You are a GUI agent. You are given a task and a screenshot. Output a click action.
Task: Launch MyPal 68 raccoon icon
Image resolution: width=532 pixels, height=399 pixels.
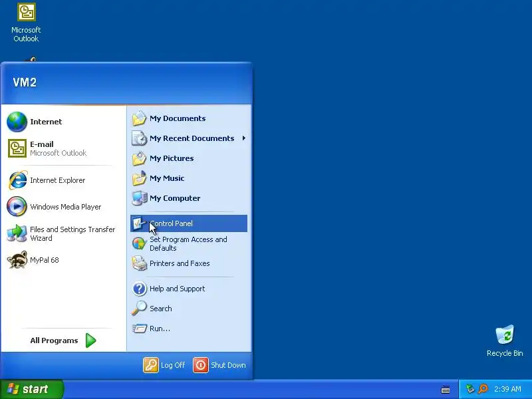17,260
